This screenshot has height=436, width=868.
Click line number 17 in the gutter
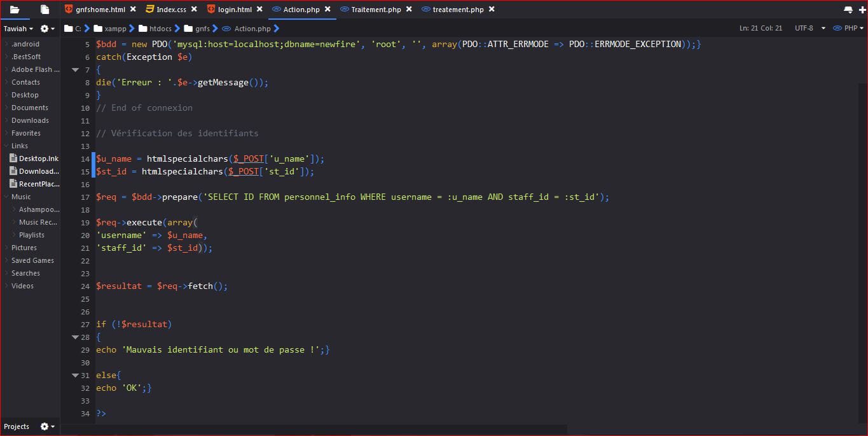(86, 197)
